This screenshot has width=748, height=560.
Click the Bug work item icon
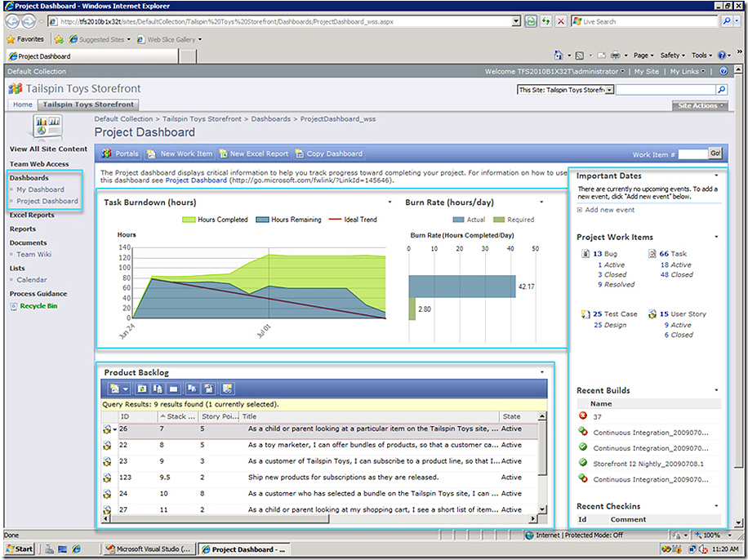(585, 254)
